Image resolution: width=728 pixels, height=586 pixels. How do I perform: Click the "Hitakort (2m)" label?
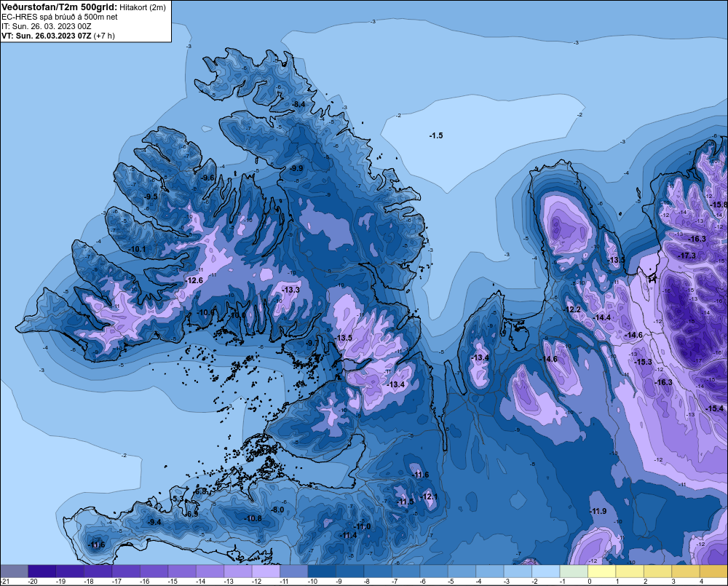(x=143, y=7)
